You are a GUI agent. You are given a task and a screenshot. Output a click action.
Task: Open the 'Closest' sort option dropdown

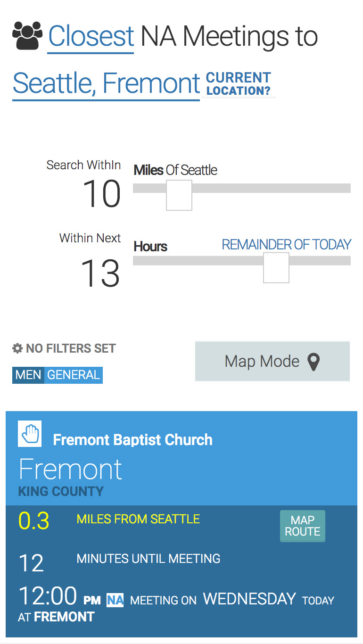pos(91,36)
